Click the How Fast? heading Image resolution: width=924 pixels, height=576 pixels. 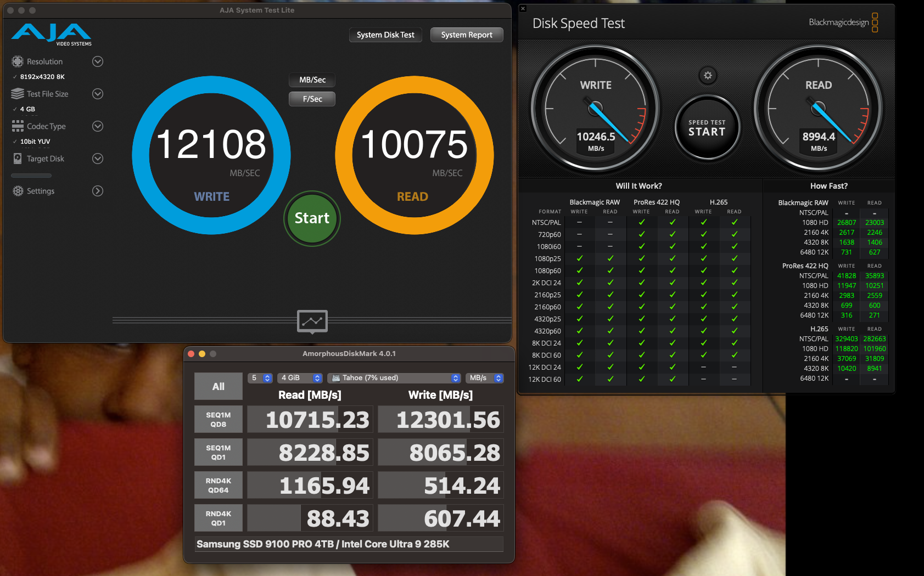point(828,186)
